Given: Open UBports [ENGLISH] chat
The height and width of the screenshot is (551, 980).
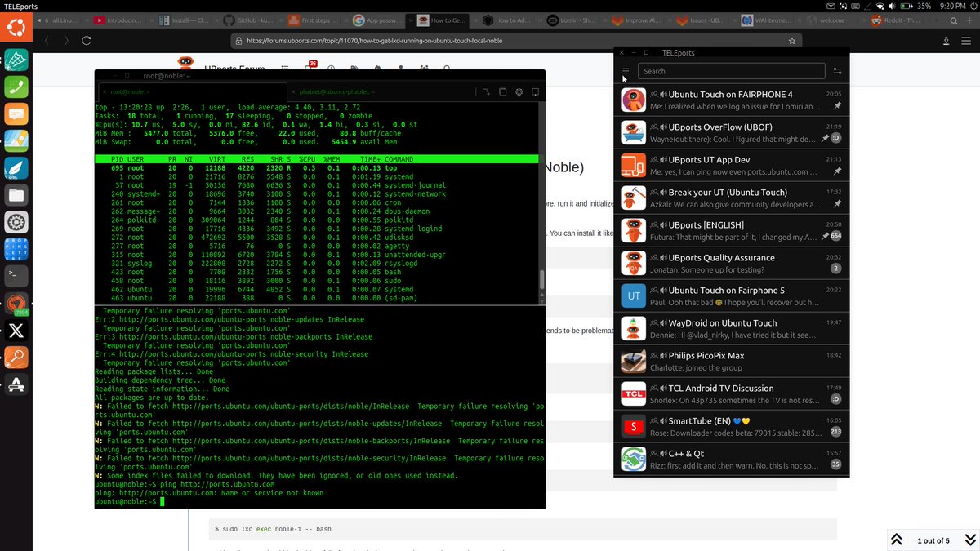Looking at the screenshot, I should click(x=732, y=231).
